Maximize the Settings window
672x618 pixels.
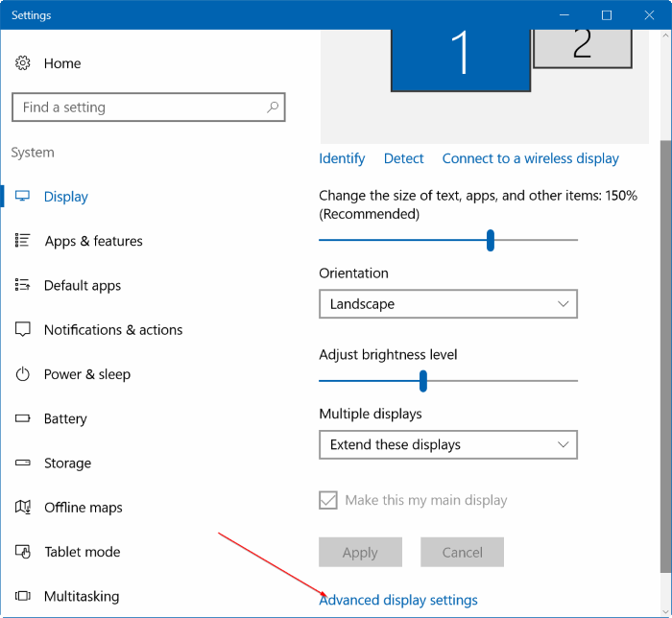click(x=607, y=15)
